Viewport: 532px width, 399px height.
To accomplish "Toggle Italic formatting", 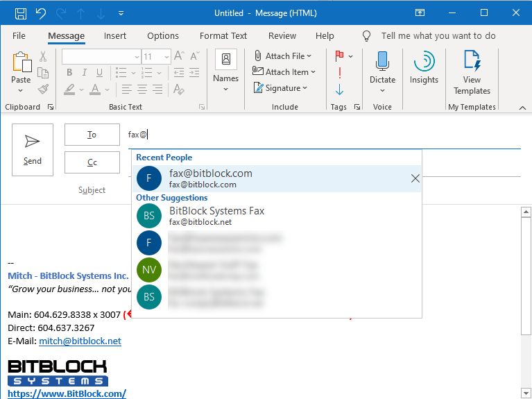I will (85, 72).
